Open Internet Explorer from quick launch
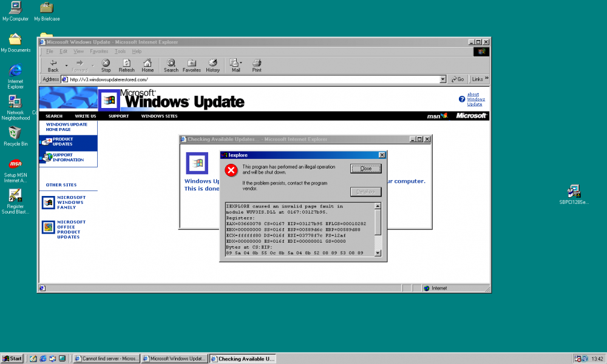 [42, 358]
